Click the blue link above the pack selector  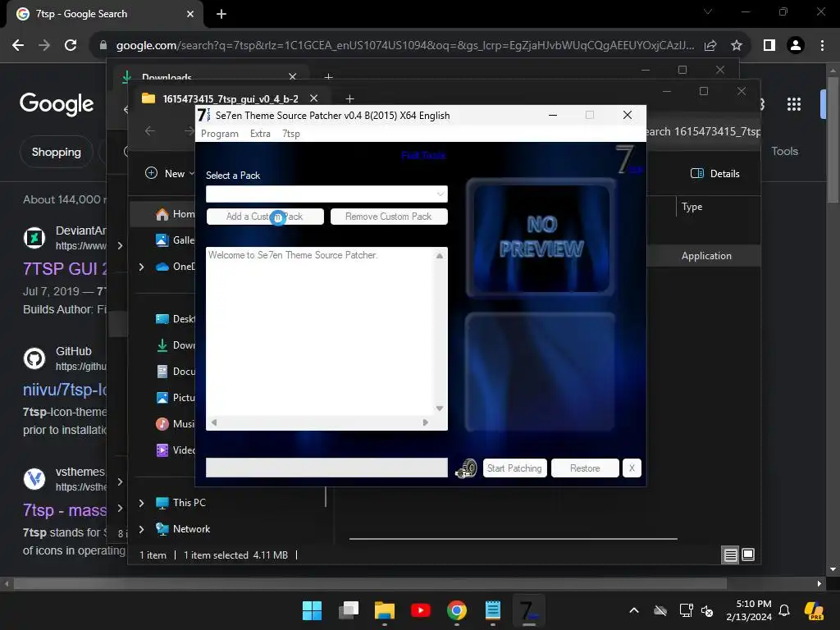click(423, 155)
